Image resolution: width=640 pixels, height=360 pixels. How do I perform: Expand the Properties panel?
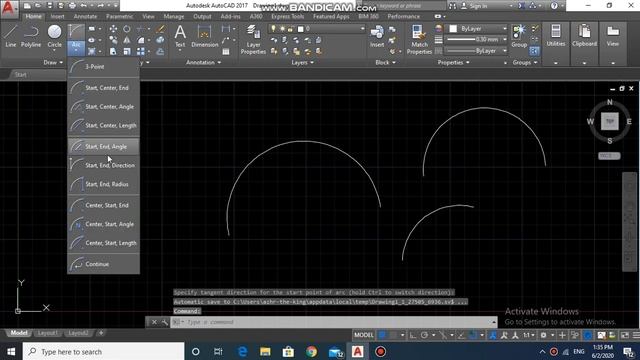click(453, 62)
